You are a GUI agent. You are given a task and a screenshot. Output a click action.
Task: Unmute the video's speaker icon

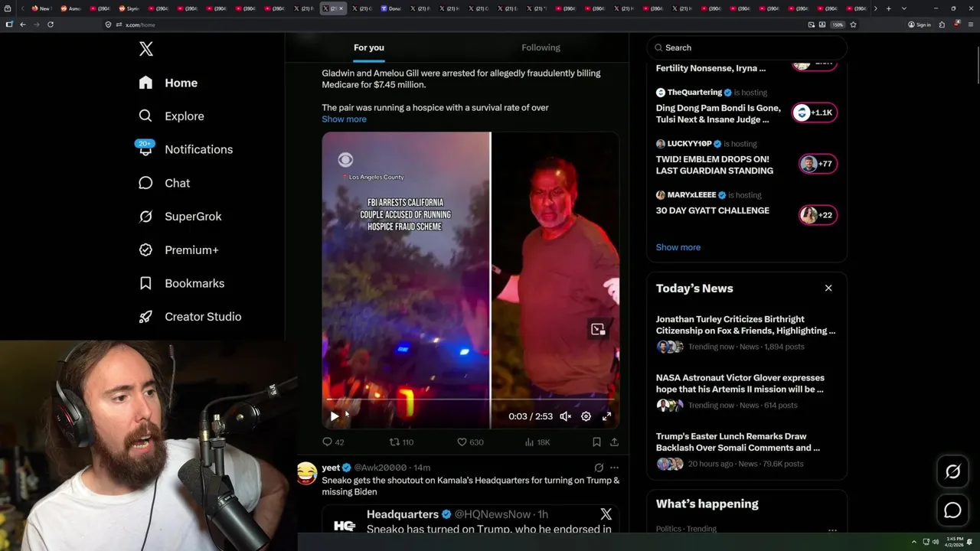click(565, 416)
